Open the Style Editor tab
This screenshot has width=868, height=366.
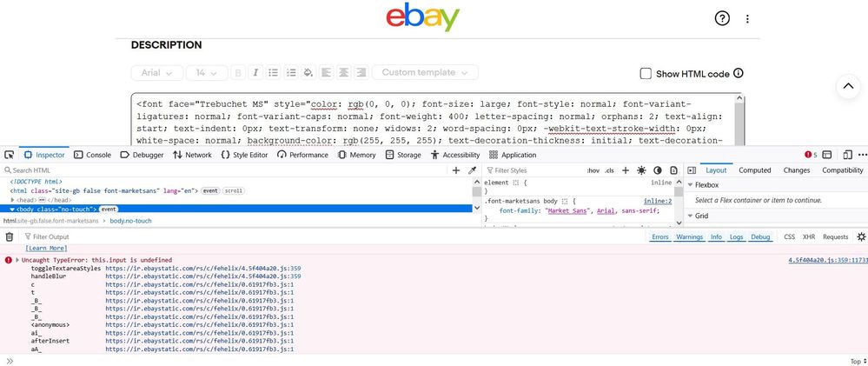pyautogui.click(x=244, y=155)
